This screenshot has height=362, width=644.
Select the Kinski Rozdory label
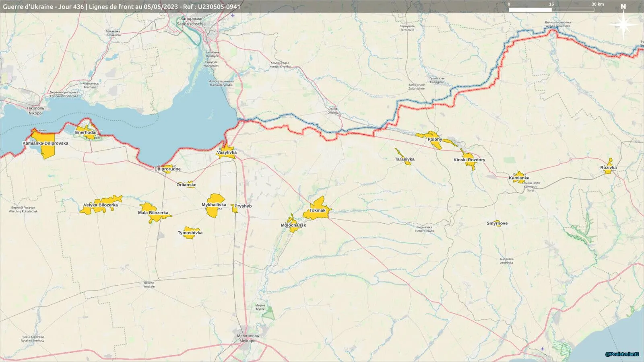pyautogui.click(x=469, y=160)
